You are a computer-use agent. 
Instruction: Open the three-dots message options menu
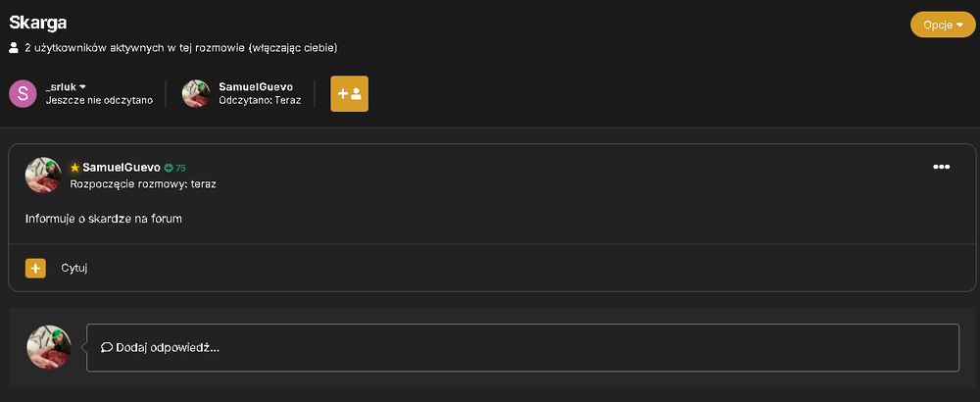coord(941,167)
